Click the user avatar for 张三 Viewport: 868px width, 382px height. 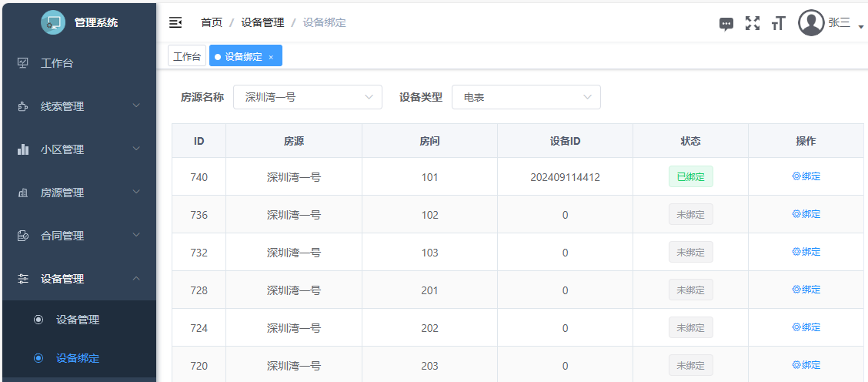(811, 23)
